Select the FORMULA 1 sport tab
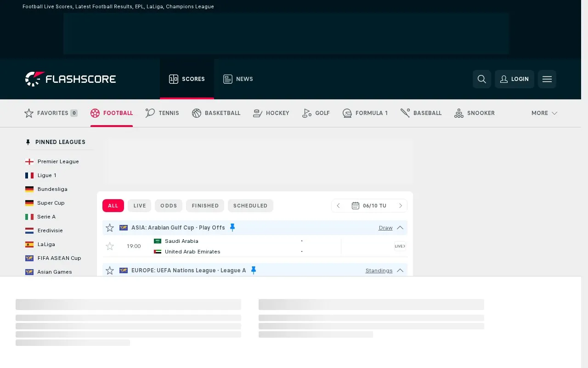Screen dimensions: 588x368 [365, 113]
